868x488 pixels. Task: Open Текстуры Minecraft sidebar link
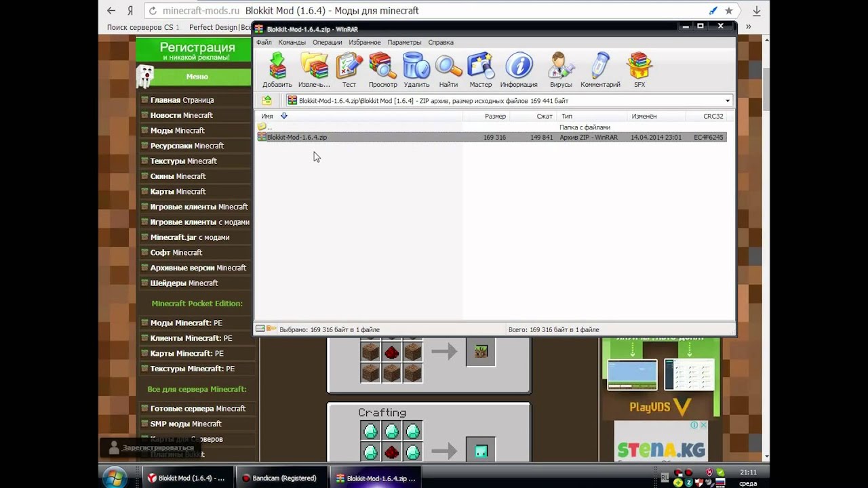[183, 161]
